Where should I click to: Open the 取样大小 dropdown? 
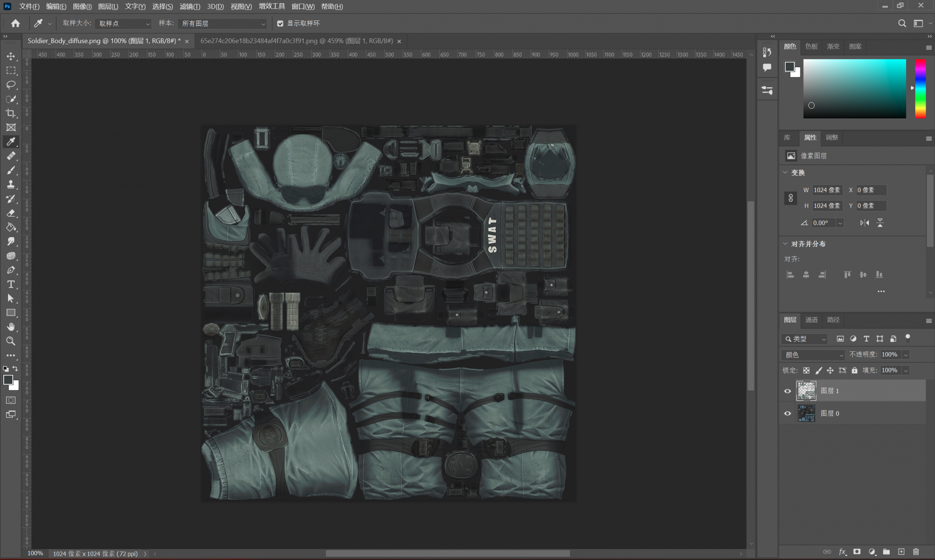(x=123, y=24)
